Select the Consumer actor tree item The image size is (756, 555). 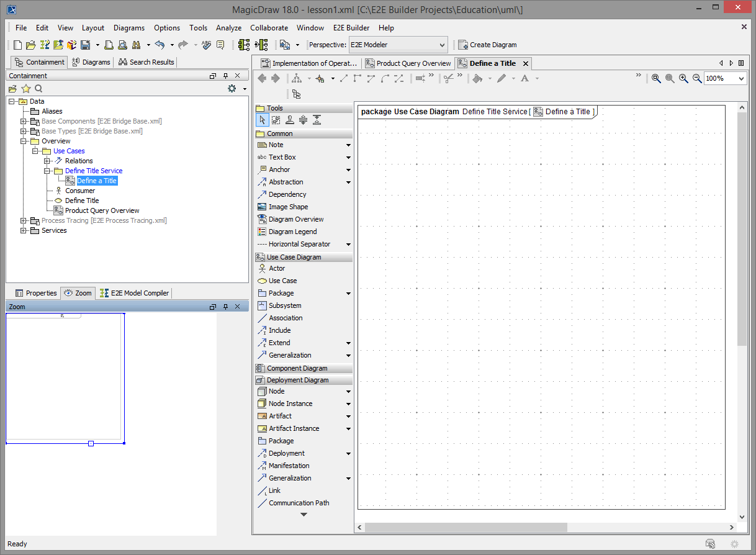click(x=81, y=191)
